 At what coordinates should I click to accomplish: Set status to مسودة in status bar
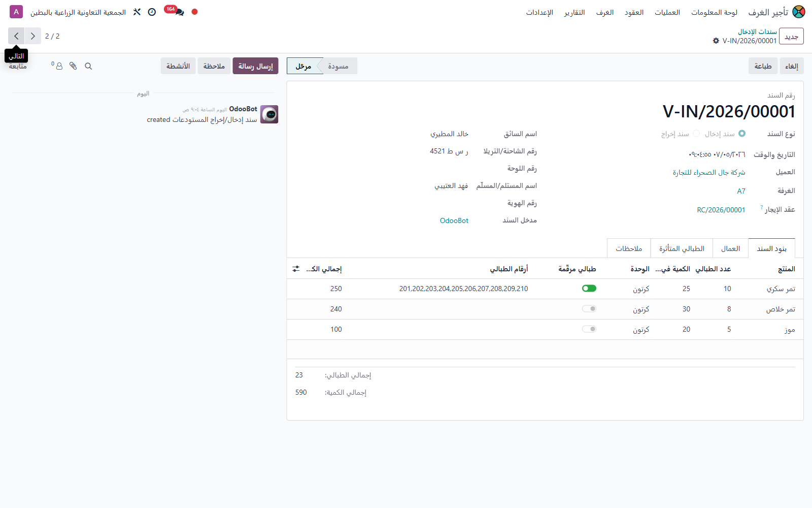pyautogui.click(x=338, y=66)
